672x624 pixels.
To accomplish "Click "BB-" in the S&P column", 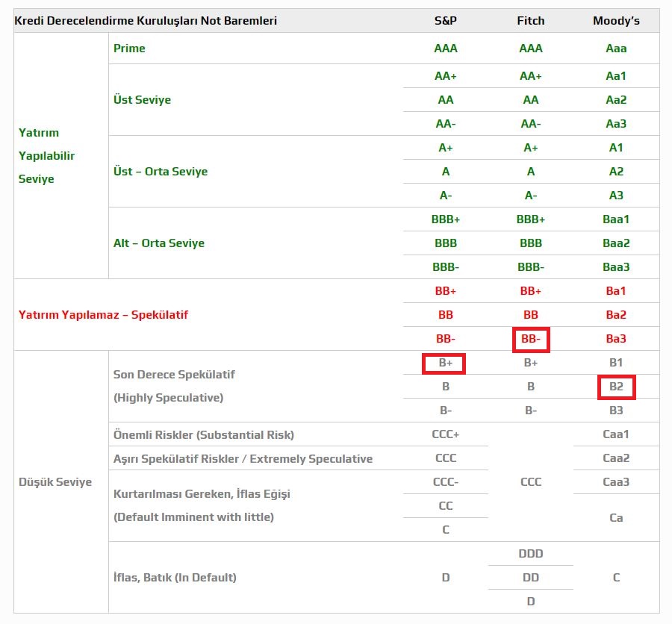I will (x=445, y=339).
